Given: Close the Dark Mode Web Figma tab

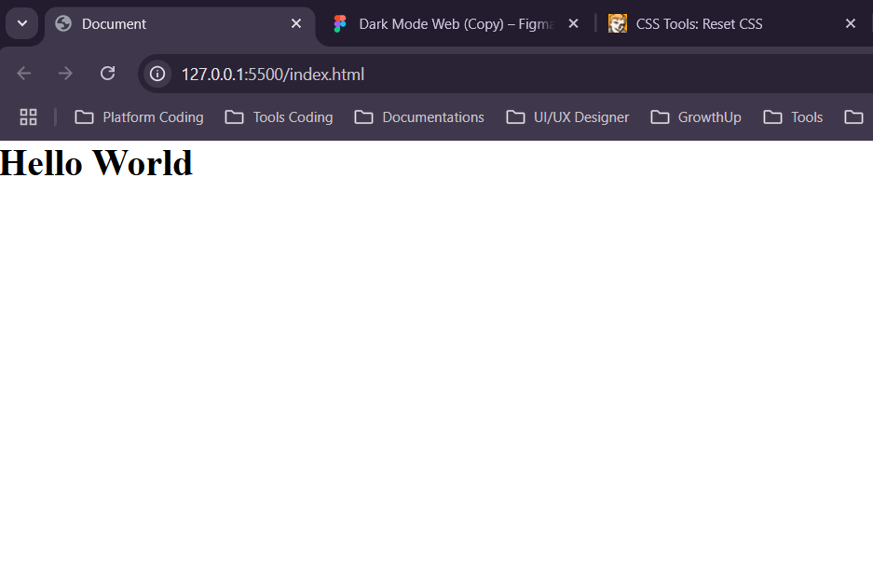Looking at the screenshot, I should coord(573,24).
